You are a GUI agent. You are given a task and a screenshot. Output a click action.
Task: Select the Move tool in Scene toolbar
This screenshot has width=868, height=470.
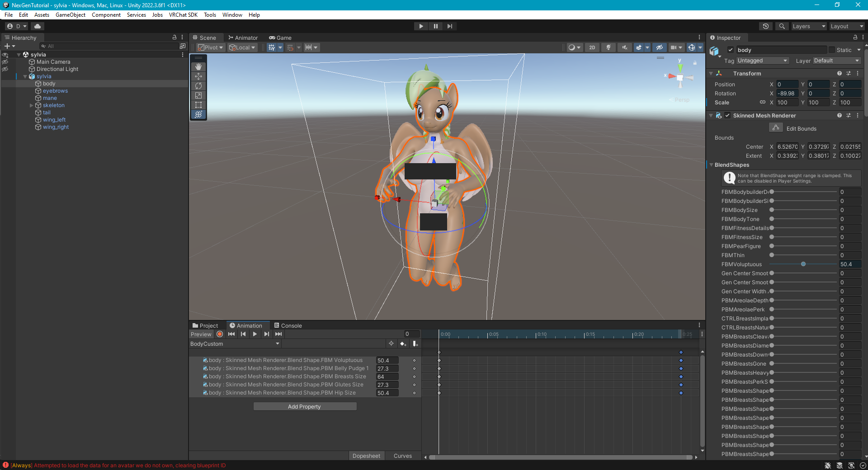198,76
